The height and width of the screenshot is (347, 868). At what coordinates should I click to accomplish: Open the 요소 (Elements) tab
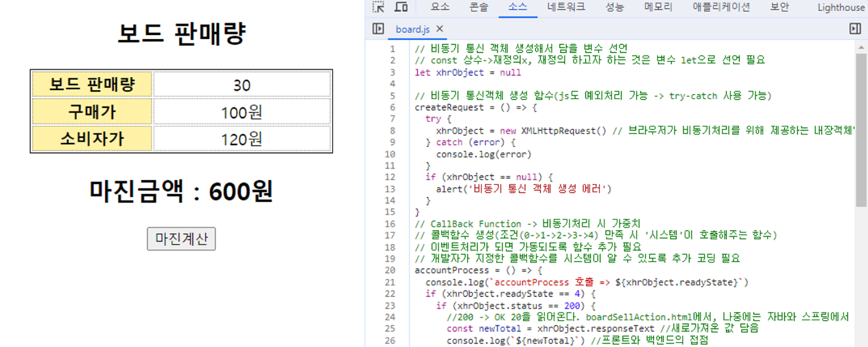point(441,7)
